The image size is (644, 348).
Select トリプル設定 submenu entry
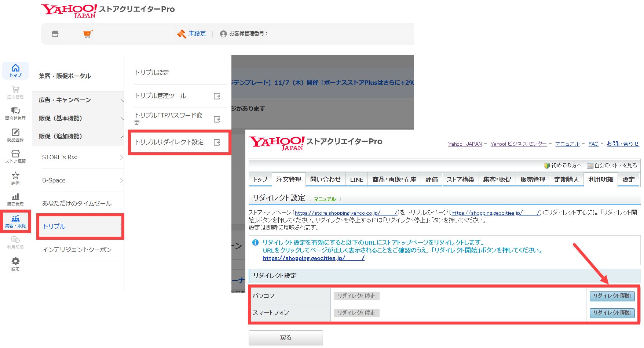[x=152, y=73]
